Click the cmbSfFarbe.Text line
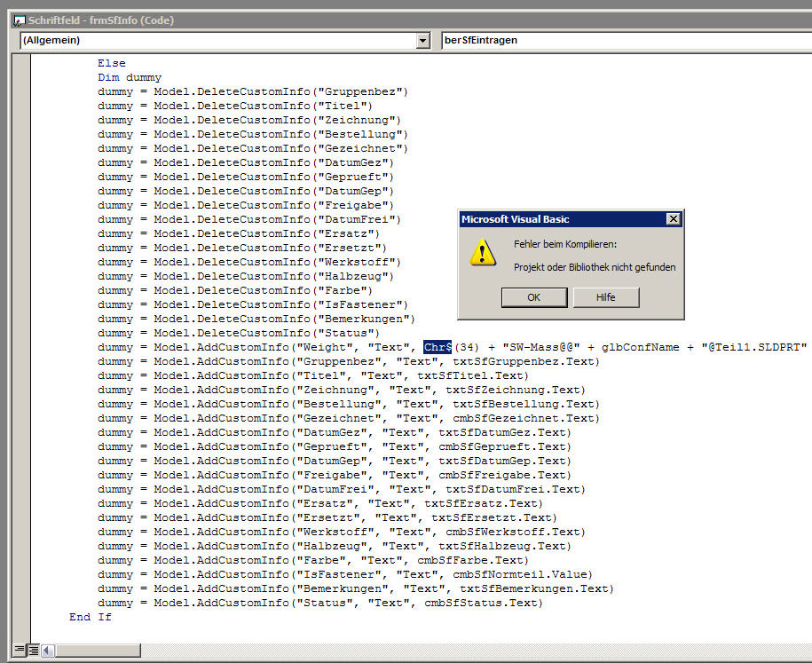Screen dimensions: 812x663 coord(313,560)
